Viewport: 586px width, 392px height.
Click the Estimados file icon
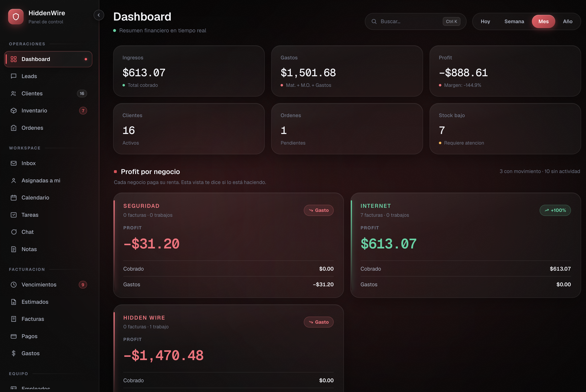(13, 302)
